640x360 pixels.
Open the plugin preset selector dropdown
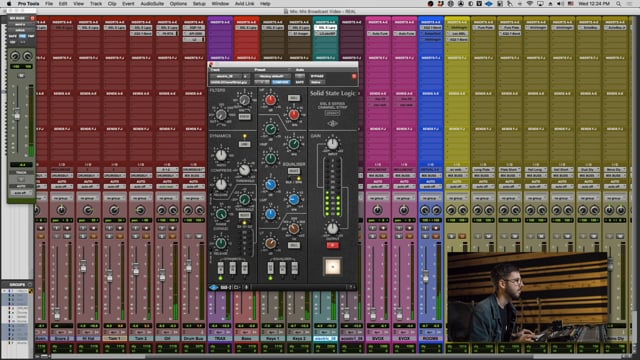[272, 76]
